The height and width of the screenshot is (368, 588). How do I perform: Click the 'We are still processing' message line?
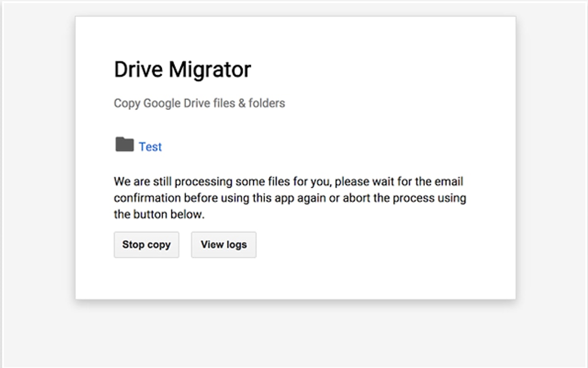pos(288,182)
